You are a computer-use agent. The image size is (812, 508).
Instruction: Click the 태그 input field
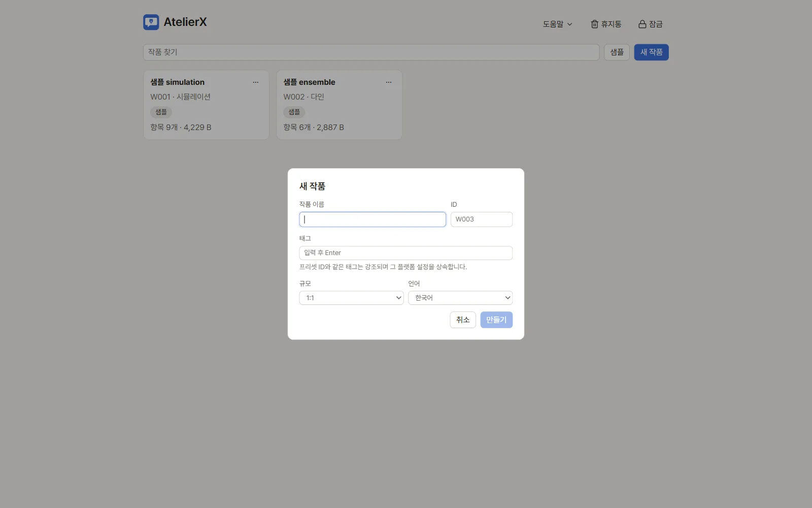point(406,253)
